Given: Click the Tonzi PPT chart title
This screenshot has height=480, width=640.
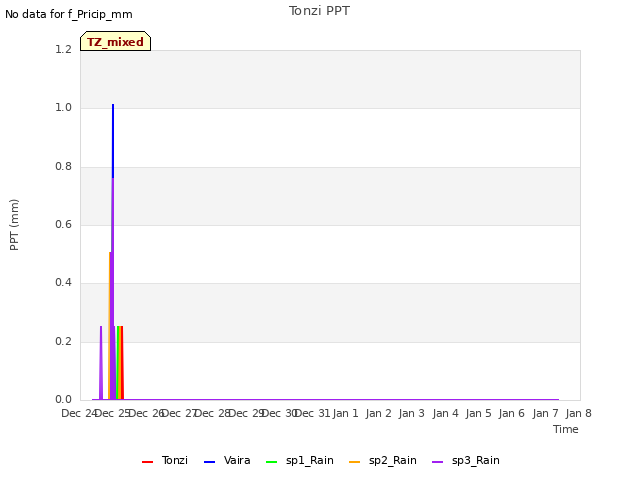Looking at the screenshot, I should pyautogui.click(x=319, y=11).
